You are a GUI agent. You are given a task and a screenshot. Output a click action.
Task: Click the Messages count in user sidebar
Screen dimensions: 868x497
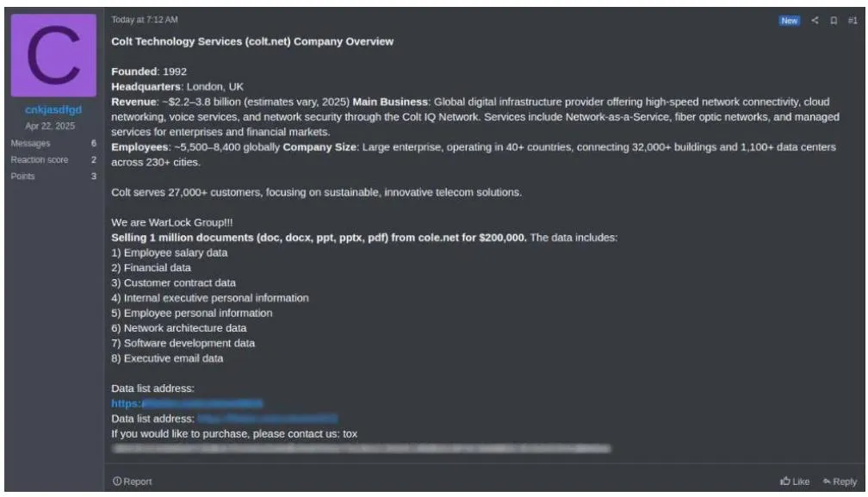(93, 144)
